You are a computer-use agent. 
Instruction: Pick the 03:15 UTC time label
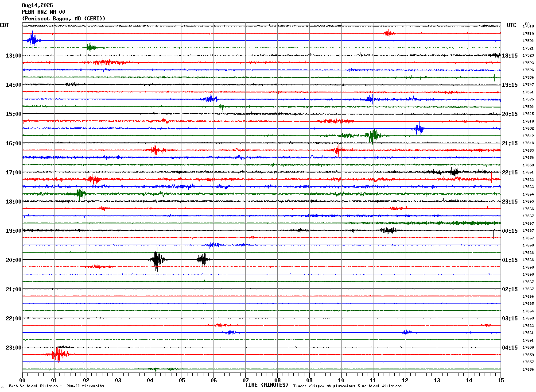(x=510, y=319)
